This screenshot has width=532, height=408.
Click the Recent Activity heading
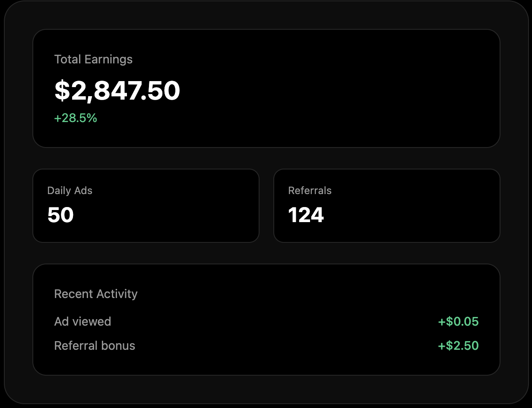[x=96, y=294]
